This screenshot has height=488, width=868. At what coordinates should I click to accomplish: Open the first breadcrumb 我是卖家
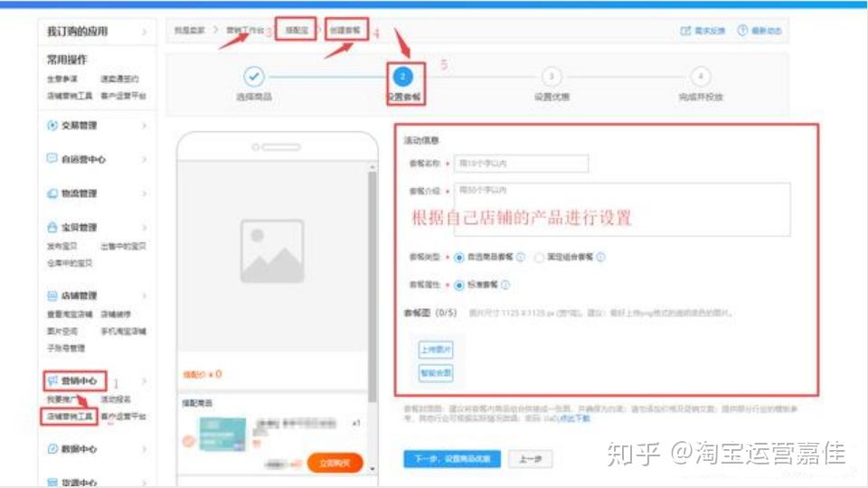point(189,30)
